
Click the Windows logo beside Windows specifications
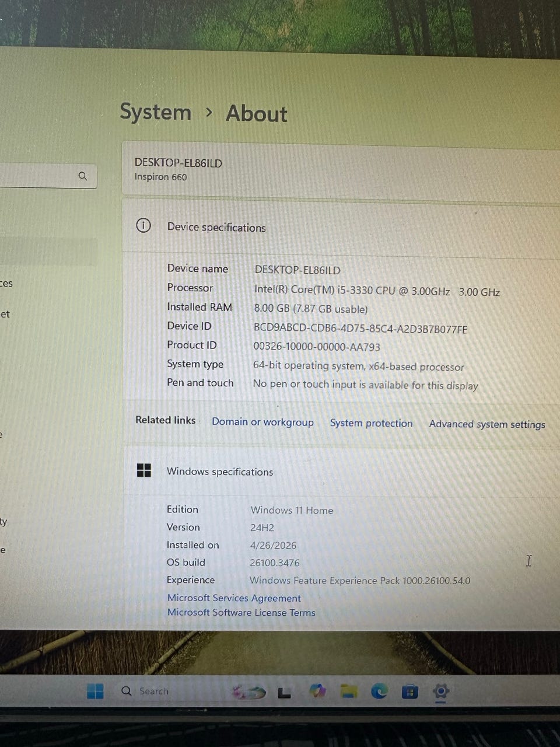(x=143, y=470)
